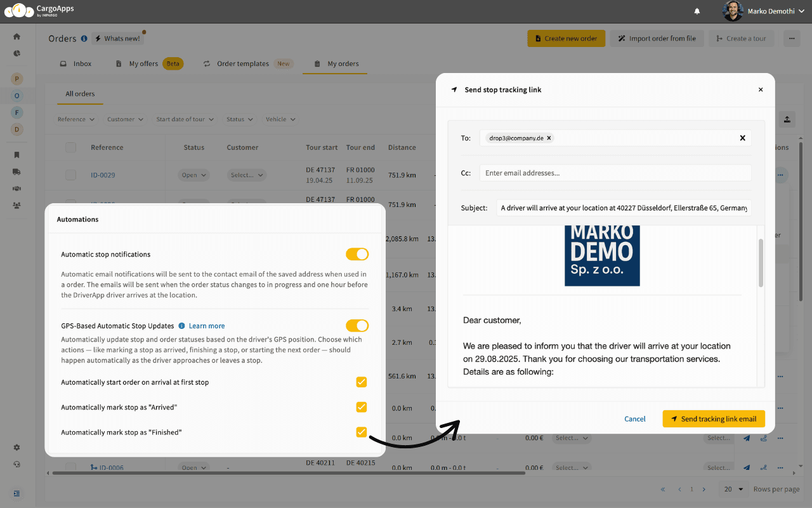Switch to the Order templates tab
The image size is (812, 508).
coord(242,64)
